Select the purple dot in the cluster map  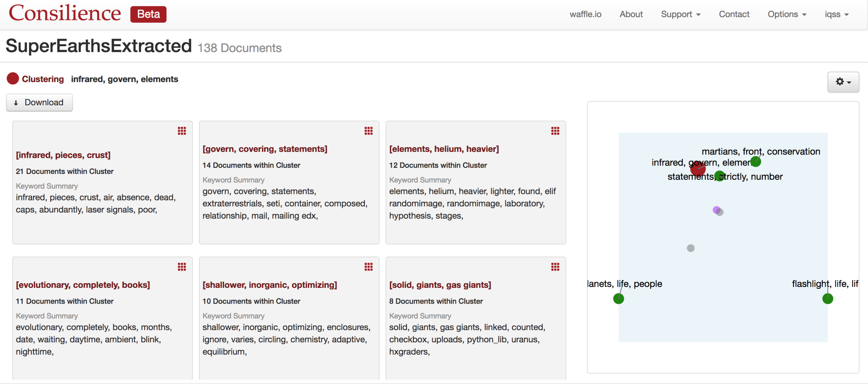tap(716, 210)
